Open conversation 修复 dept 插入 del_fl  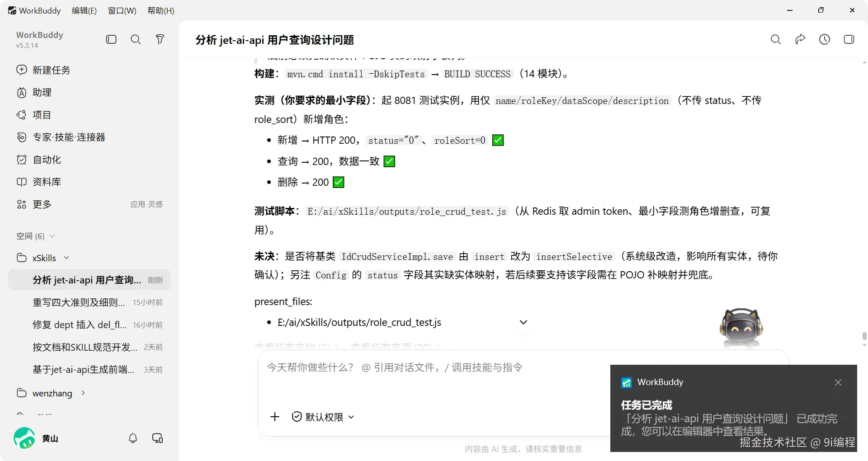[90, 325]
